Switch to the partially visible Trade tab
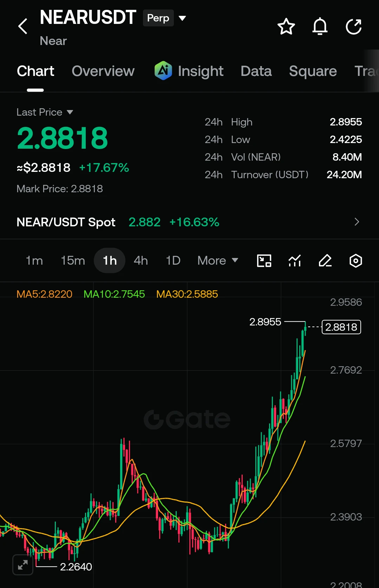 point(366,71)
